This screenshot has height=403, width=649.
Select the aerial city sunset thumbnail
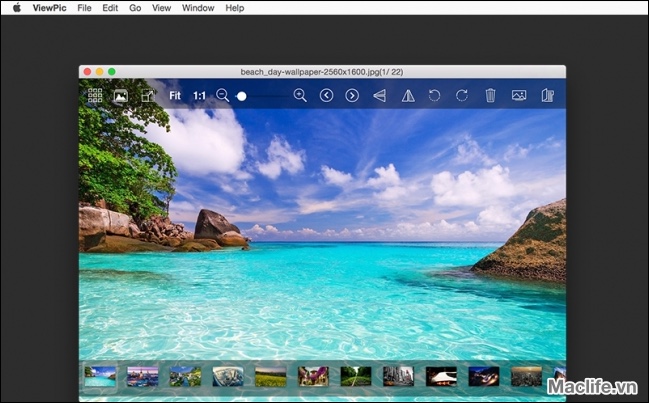tap(526, 377)
